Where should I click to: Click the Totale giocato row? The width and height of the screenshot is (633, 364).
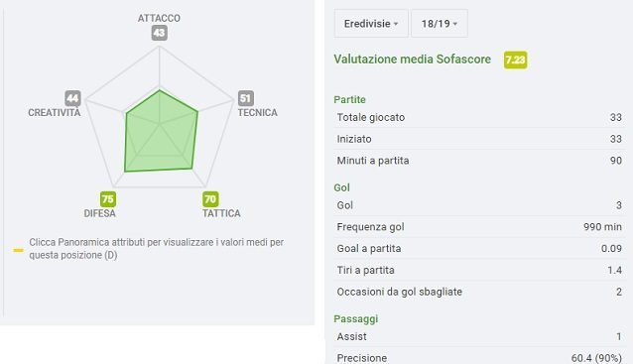click(479, 117)
